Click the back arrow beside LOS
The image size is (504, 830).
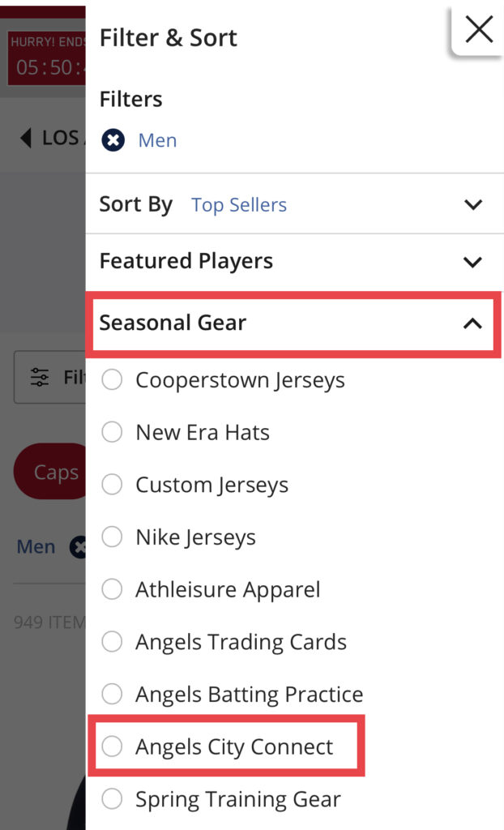tap(27, 138)
